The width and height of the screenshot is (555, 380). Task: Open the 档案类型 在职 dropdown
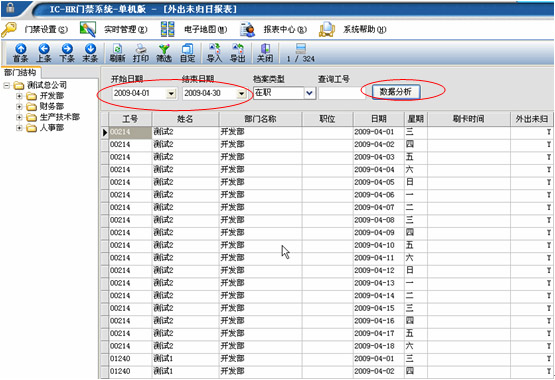coord(309,93)
